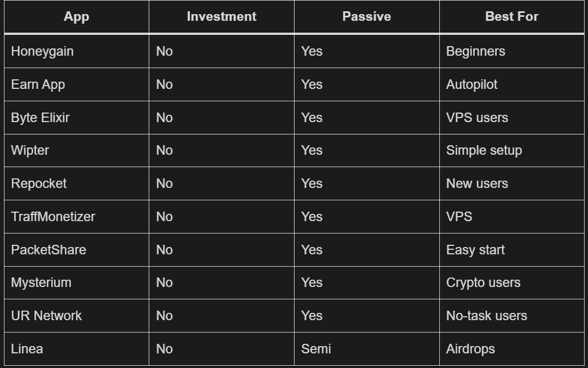Click the Linea app cell
Screen dimensions: 588x368
(x=27, y=349)
